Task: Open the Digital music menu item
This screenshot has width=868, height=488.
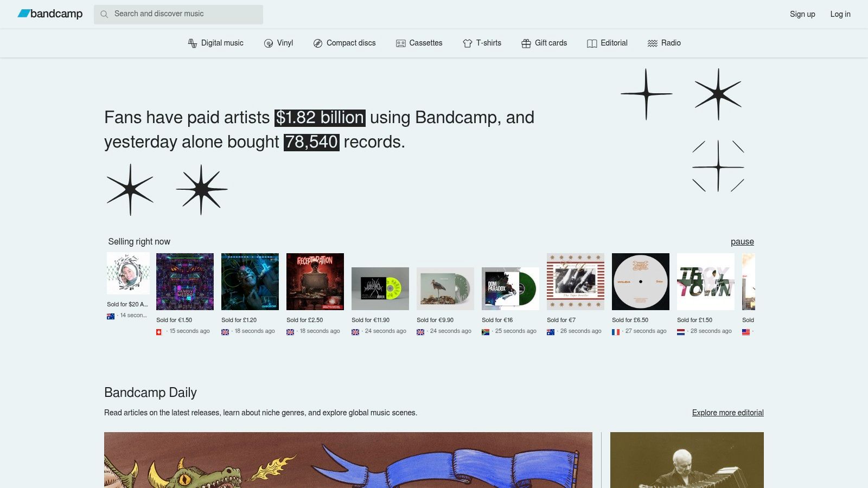Action: tap(215, 43)
